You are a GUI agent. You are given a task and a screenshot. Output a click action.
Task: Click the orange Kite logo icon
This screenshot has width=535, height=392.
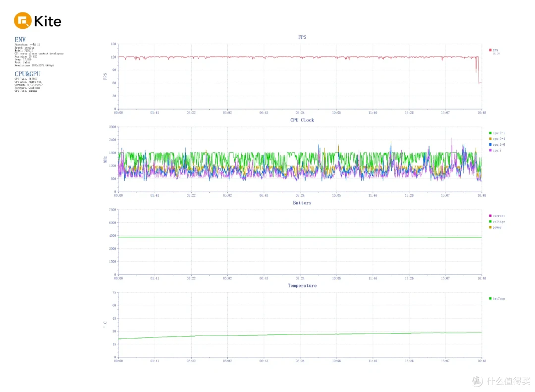click(x=22, y=20)
